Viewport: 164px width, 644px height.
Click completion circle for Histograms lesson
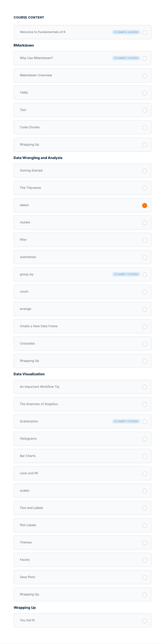pos(145,439)
